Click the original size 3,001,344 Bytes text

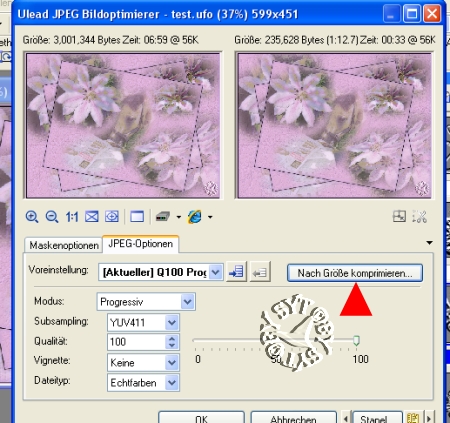coord(72,40)
